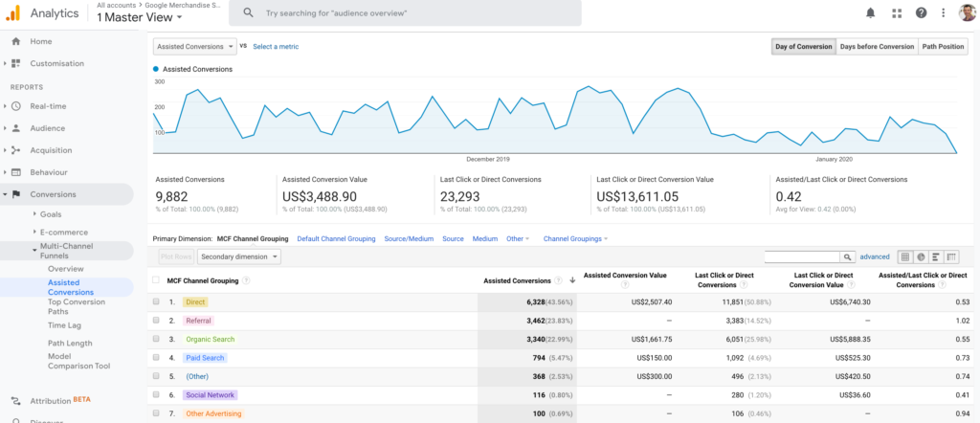The height and width of the screenshot is (423, 980).
Task: Click the Attribution path icon
Action: pos(16,401)
